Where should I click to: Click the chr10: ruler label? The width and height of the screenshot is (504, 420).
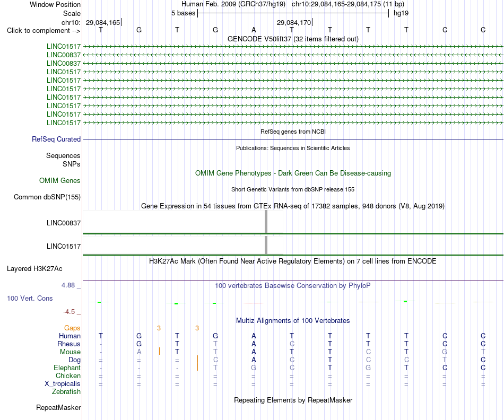pos(71,22)
